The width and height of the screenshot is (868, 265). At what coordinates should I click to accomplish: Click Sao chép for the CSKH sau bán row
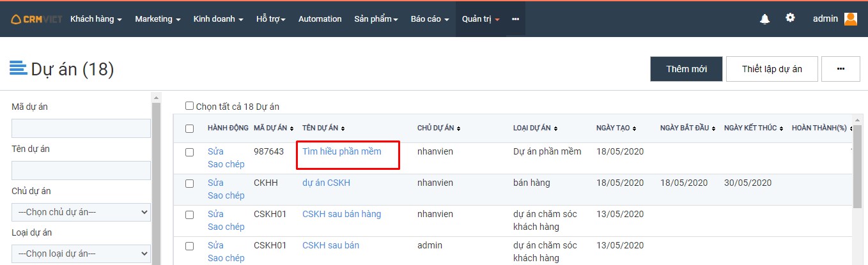pyautogui.click(x=226, y=258)
